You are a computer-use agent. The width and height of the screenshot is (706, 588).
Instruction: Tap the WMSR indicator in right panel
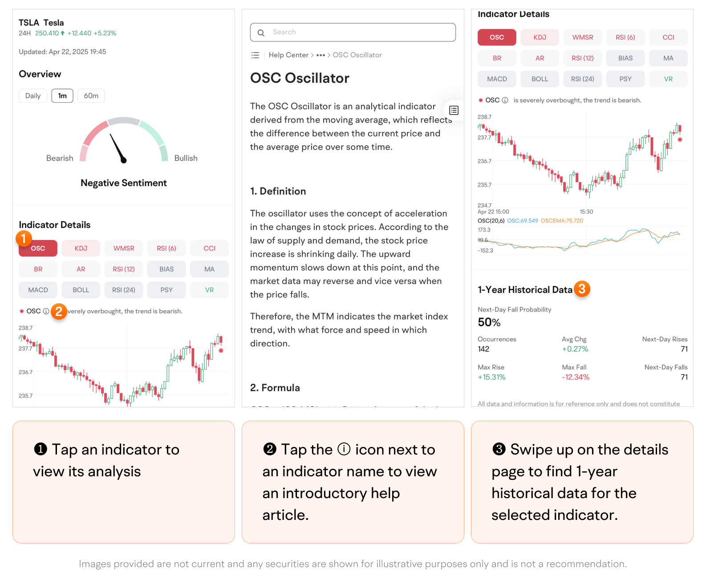click(582, 37)
